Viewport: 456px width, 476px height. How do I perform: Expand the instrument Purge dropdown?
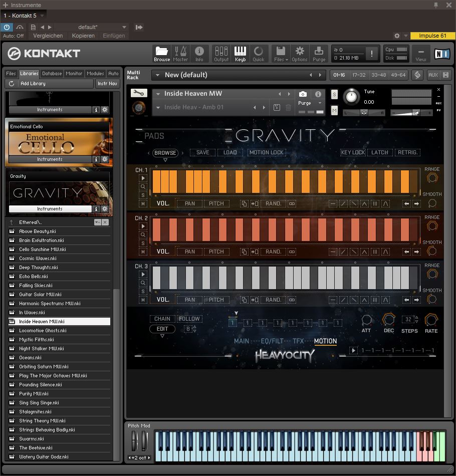320,103
